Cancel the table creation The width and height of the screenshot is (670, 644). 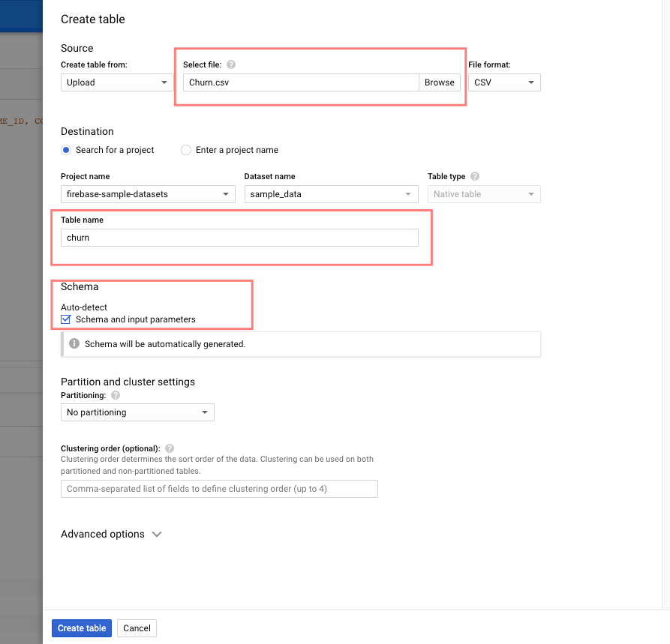click(x=137, y=628)
